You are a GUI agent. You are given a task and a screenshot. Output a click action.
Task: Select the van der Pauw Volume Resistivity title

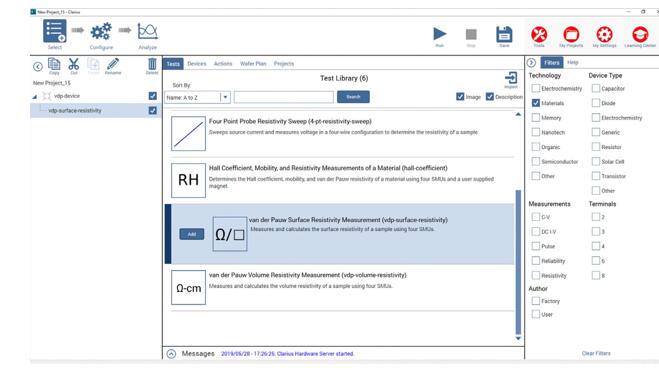coord(308,275)
